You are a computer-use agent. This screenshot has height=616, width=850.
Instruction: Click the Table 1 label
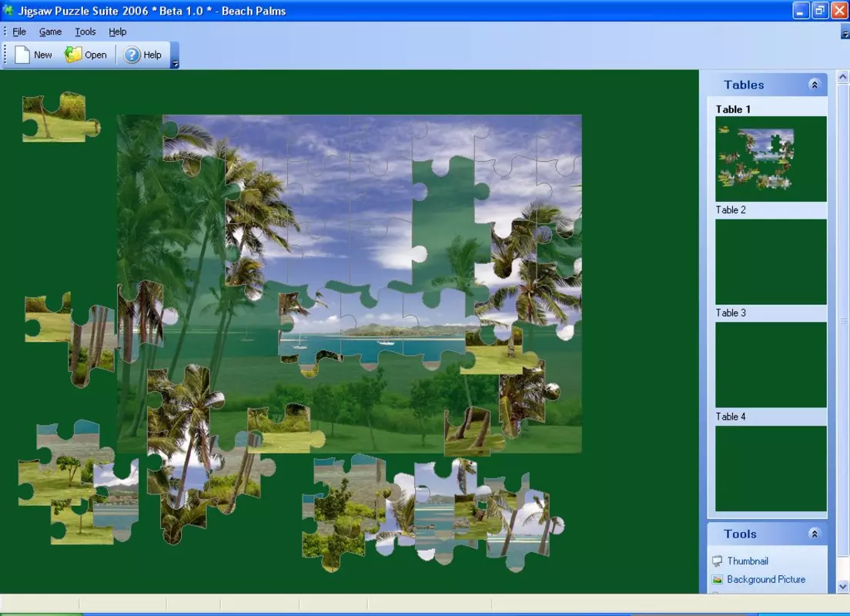tap(733, 109)
